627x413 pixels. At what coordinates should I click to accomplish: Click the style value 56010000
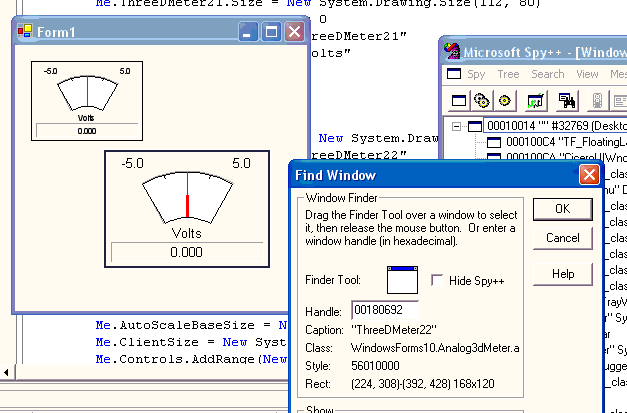tap(375, 366)
